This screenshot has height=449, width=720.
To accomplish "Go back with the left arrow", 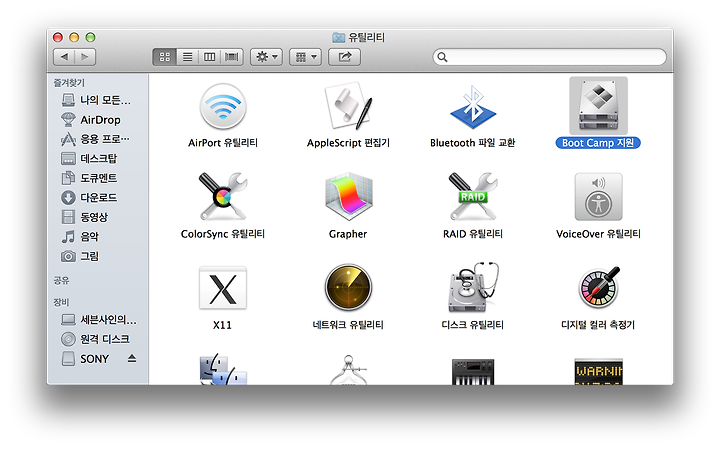I will coord(64,57).
